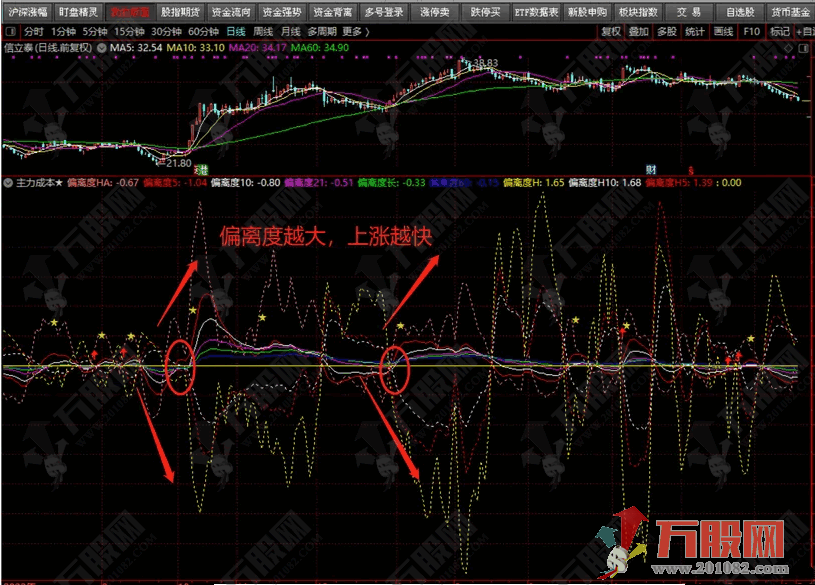Switch to 1分钟 period
815x585 pixels.
(x=63, y=32)
